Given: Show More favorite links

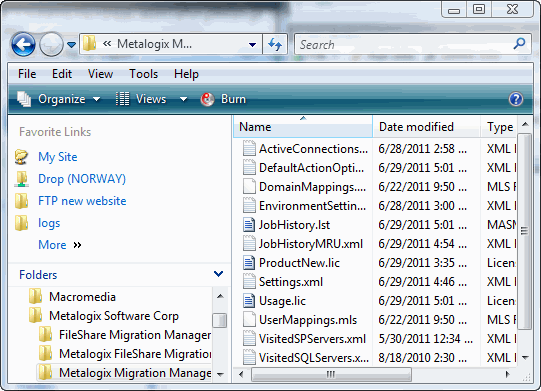Looking at the screenshot, I should [x=60, y=245].
